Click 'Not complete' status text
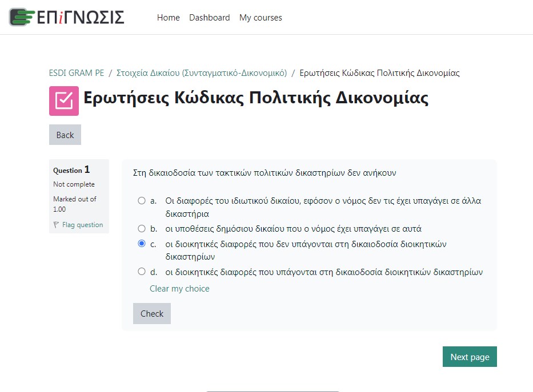The height and width of the screenshot is (392, 533). (x=74, y=184)
